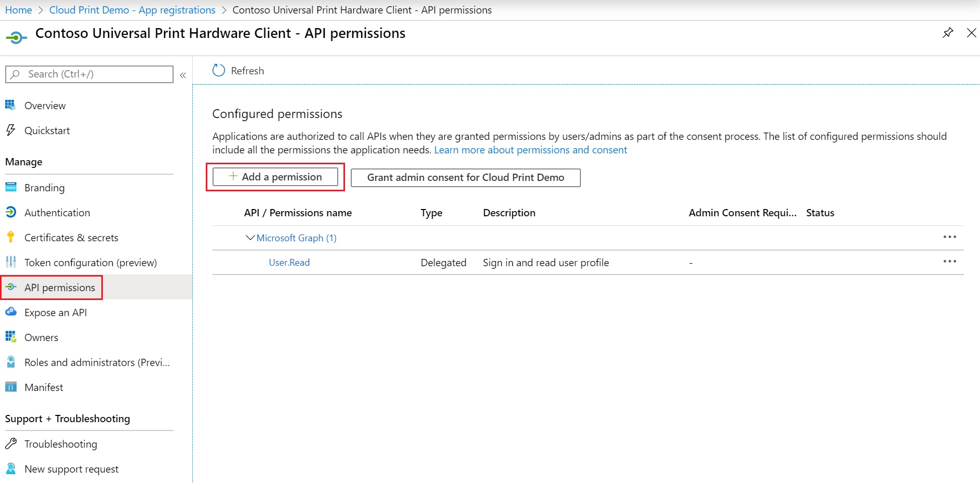Image resolution: width=980 pixels, height=483 pixels.
Task: Collapse the Microsoft Graph permissions group
Action: click(250, 238)
